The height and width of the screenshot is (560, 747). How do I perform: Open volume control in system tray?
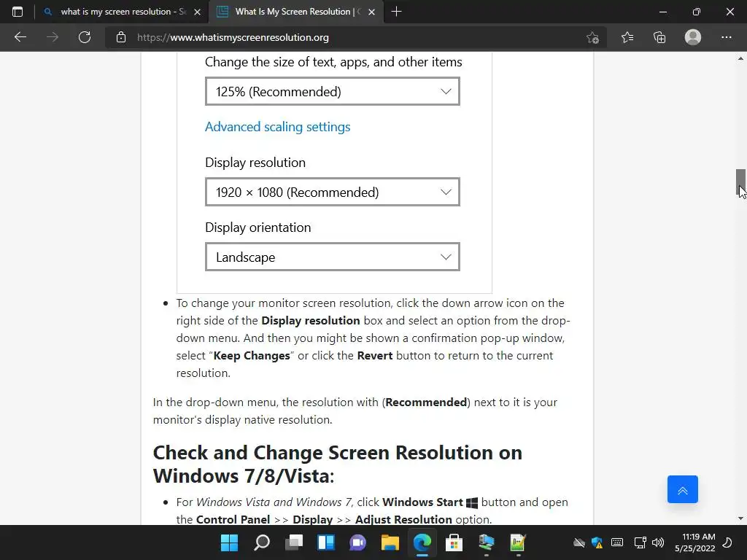pos(658,542)
